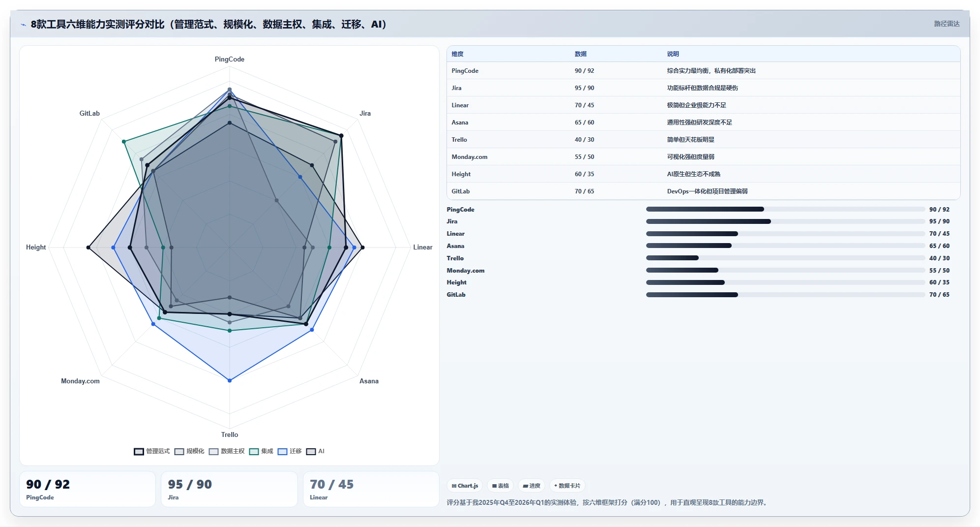
Task: Click the PingCode progress bar
Action: point(785,209)
